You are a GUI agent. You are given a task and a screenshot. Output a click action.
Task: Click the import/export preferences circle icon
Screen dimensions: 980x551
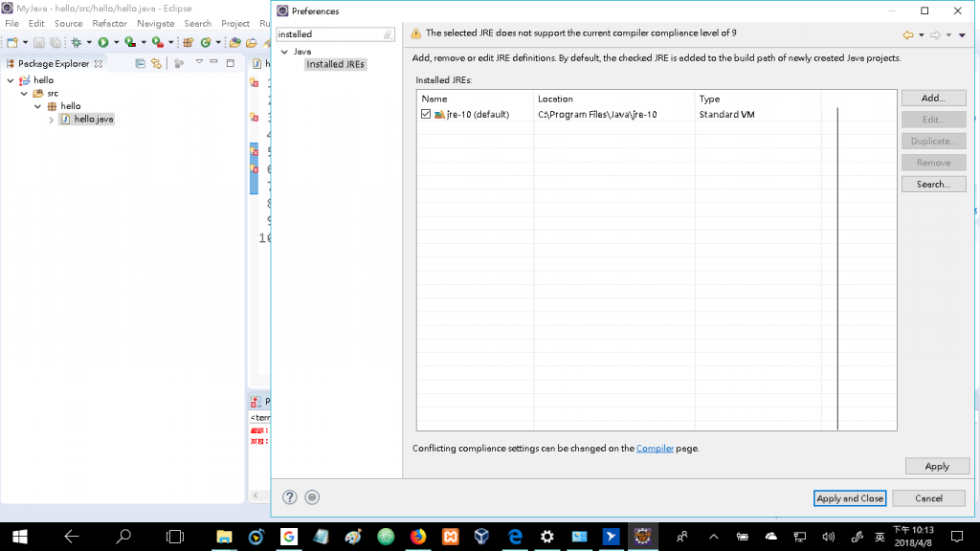tap(312, 497)
